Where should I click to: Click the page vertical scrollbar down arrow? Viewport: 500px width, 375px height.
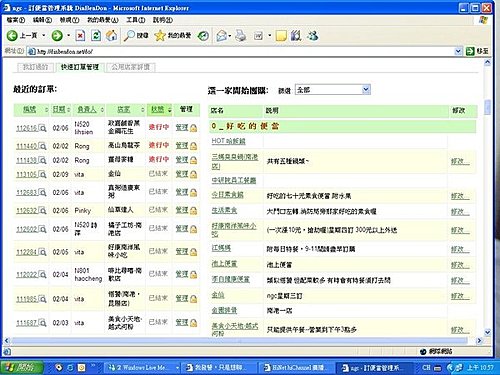[487, 332]
